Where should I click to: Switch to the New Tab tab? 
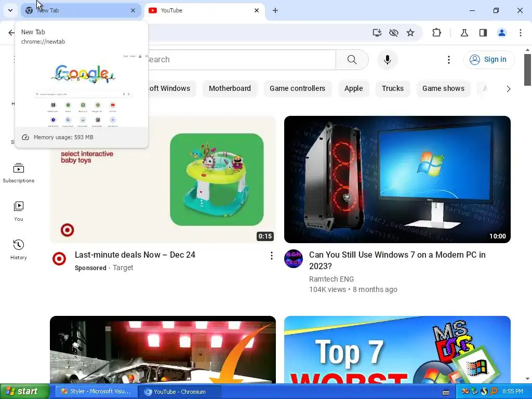click(x=81, y=10)
